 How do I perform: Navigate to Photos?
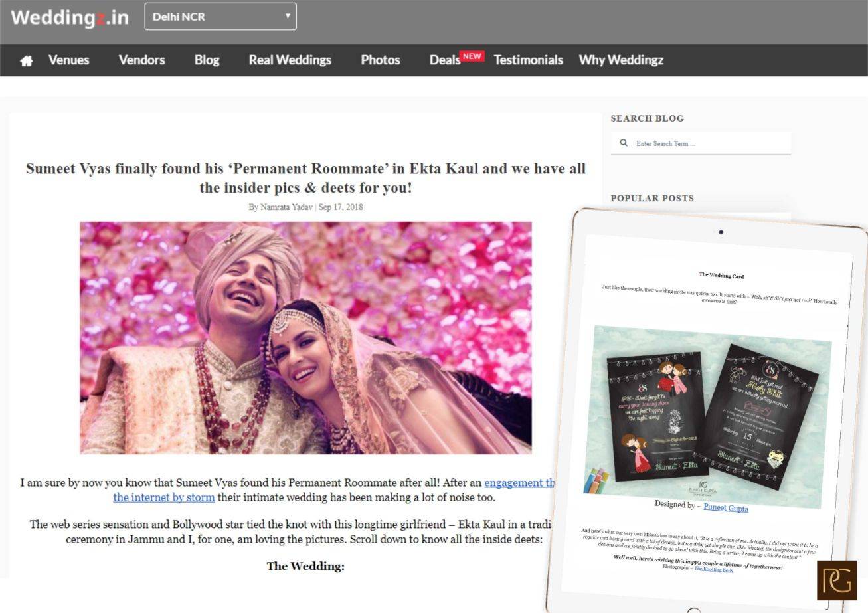[380, 60]
